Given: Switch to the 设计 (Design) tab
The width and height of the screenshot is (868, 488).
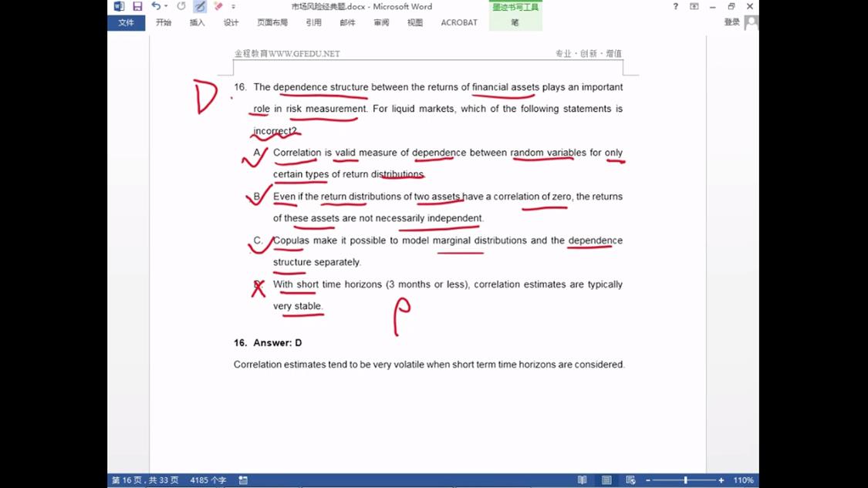Looking at the screenshot, I should 231,22.
